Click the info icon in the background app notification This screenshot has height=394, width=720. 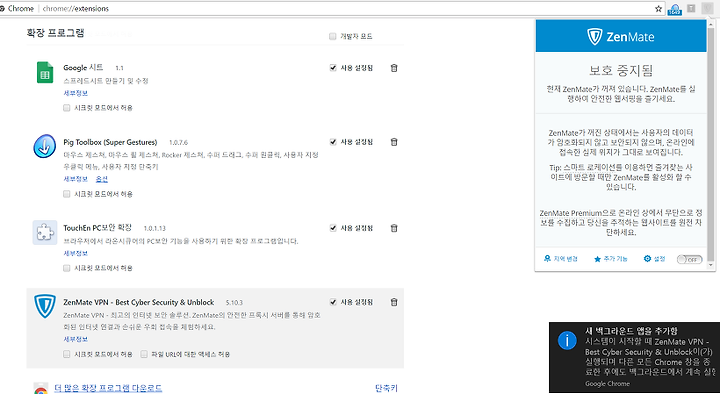pyautogui.click(x=567, y=340)
